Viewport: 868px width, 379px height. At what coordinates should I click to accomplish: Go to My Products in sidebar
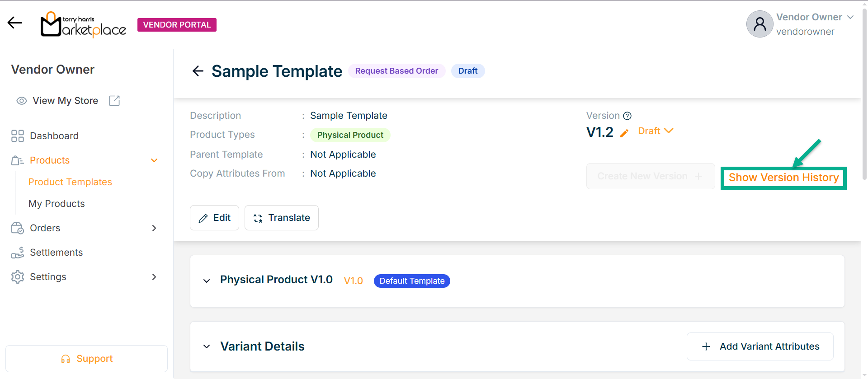coord(57,204)
